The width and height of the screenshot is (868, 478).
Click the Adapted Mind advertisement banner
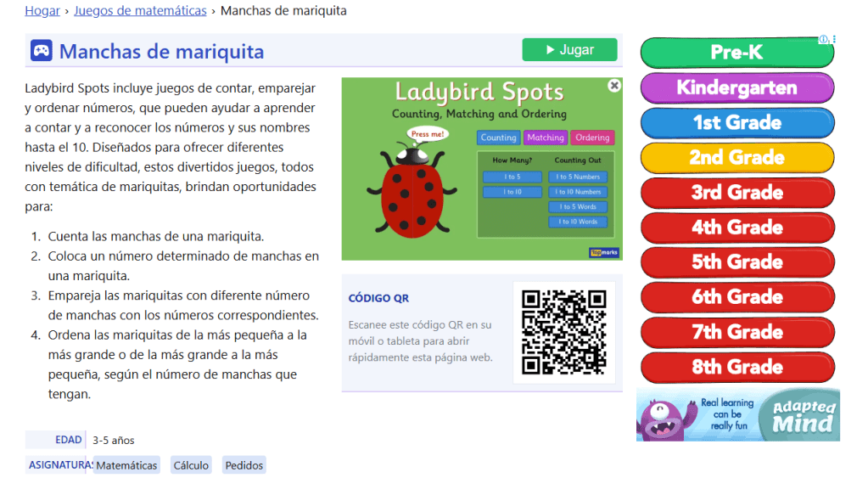pos(737,415)
